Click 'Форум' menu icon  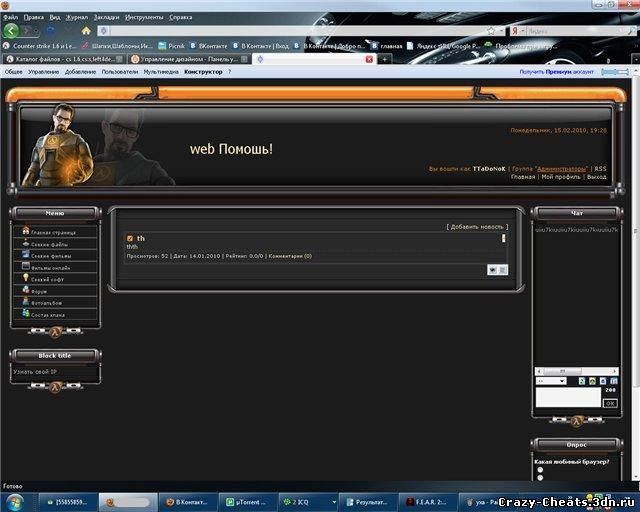click(26, 290)
